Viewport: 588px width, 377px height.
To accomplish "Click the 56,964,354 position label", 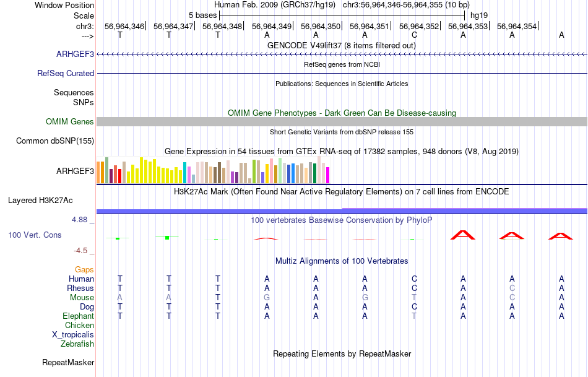I will (x=517, y=26).
